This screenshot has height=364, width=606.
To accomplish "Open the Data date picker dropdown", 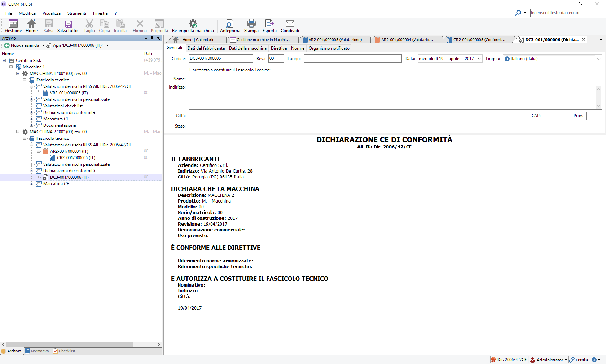I will [479, 59].
